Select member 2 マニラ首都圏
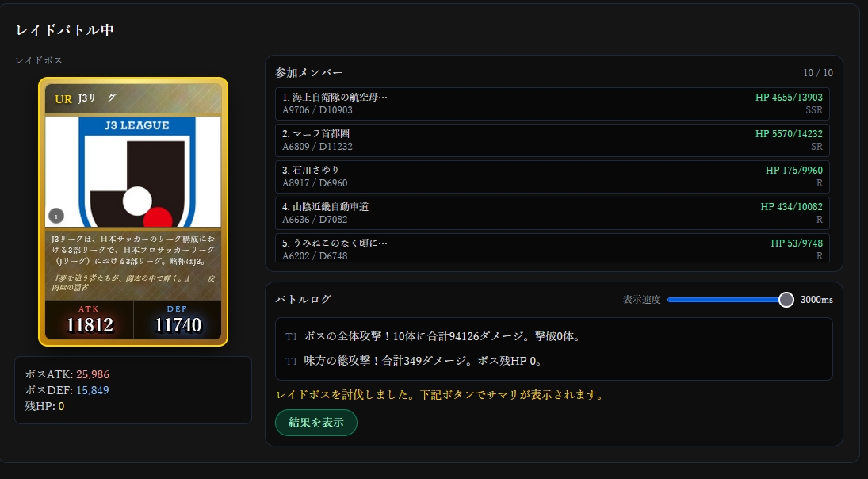The image size is (868, 479). 553,140
